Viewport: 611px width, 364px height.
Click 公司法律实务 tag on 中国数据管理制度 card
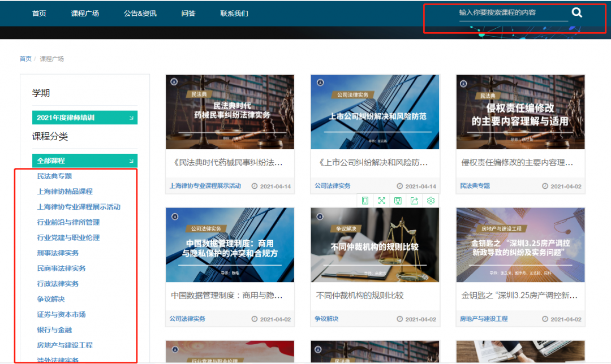pos(187,319)
